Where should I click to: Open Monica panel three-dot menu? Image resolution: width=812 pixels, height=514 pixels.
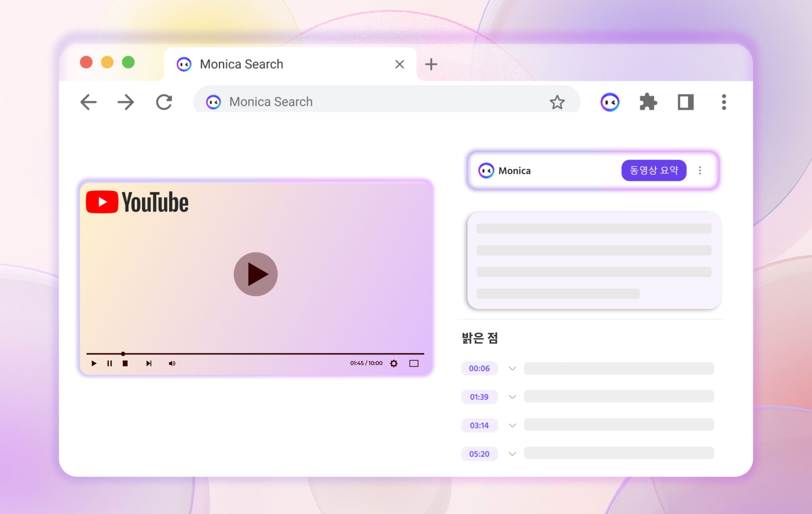tap(700, 170)
